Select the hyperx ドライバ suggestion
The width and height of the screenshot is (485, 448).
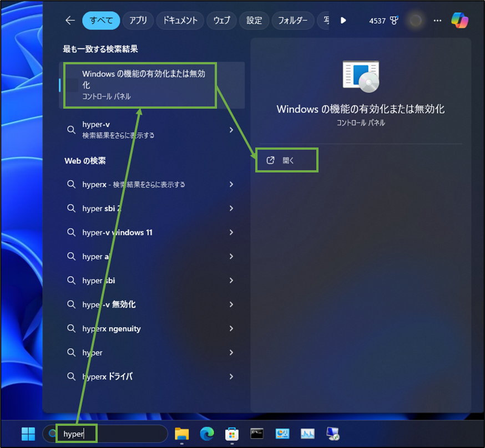[x=151, y=376]
